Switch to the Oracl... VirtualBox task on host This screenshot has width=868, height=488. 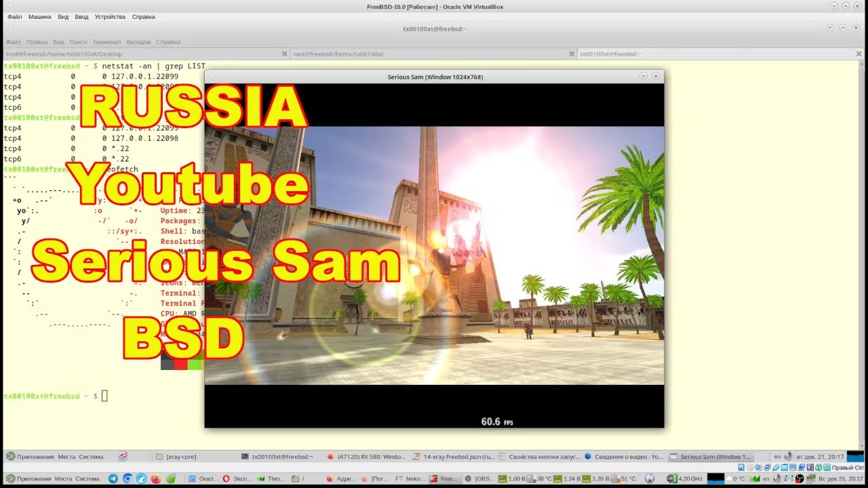tap(201, 479)
